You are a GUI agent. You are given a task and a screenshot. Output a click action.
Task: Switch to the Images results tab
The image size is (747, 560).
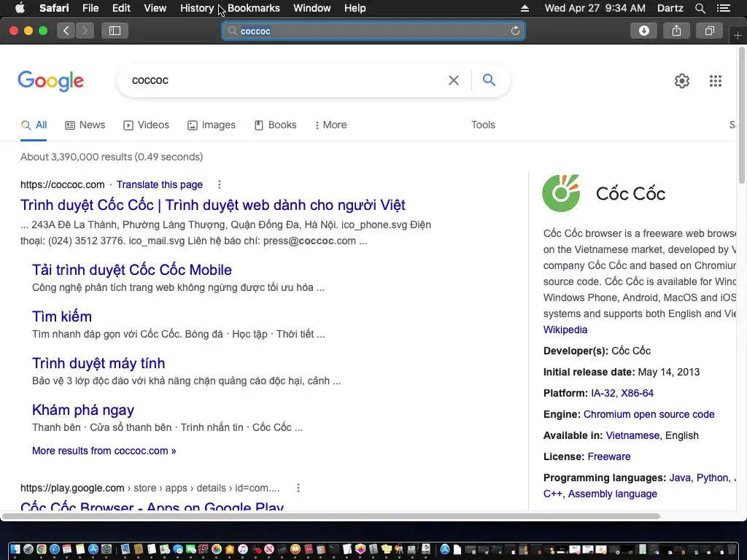(211, 125)
